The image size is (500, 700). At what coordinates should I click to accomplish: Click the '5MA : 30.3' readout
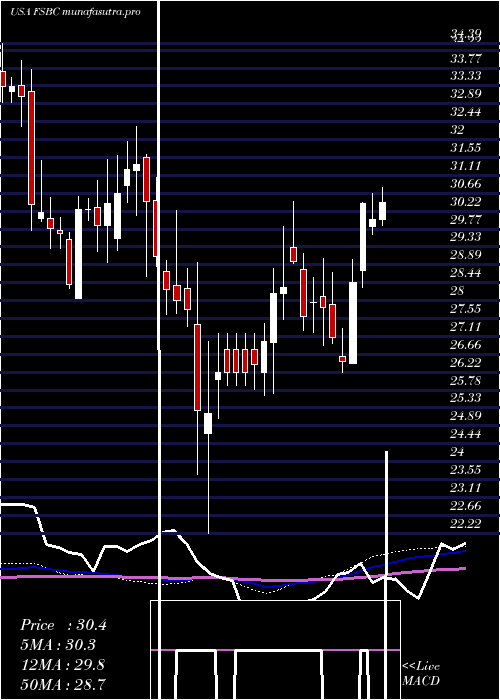[58, 645]
